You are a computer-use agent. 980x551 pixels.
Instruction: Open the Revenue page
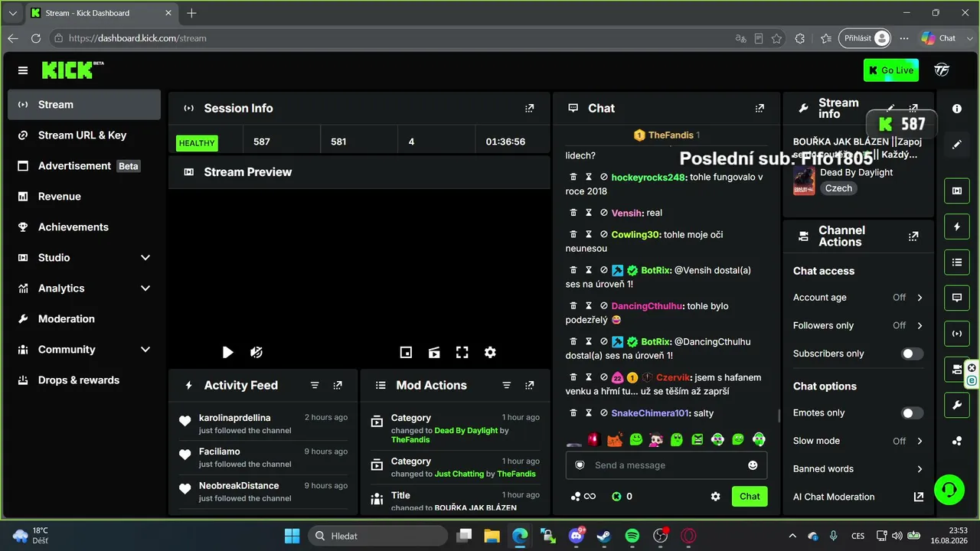[x=84, y=197]
